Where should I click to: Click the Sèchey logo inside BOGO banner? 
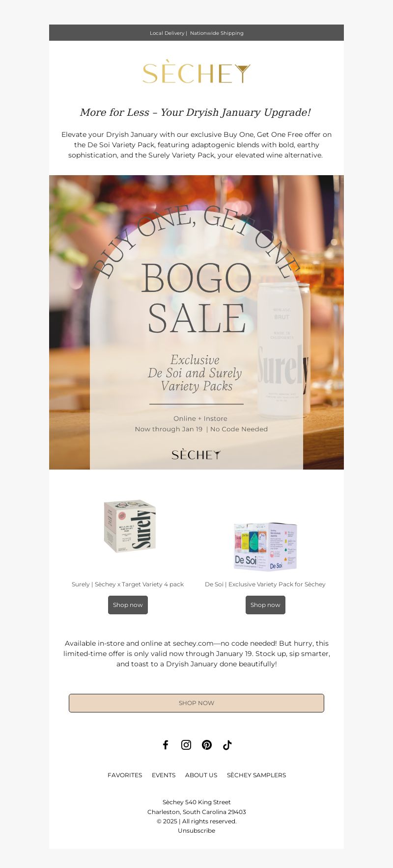(196, 454)
